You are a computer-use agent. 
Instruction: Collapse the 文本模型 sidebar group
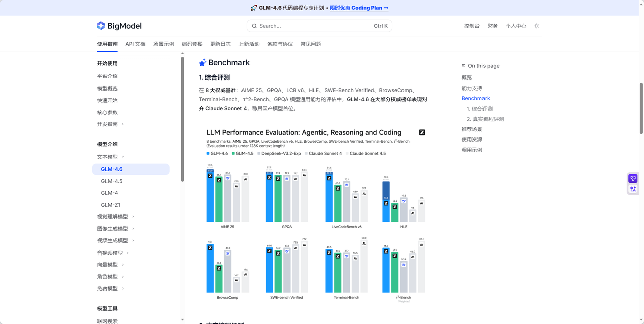tap(123, 157)
